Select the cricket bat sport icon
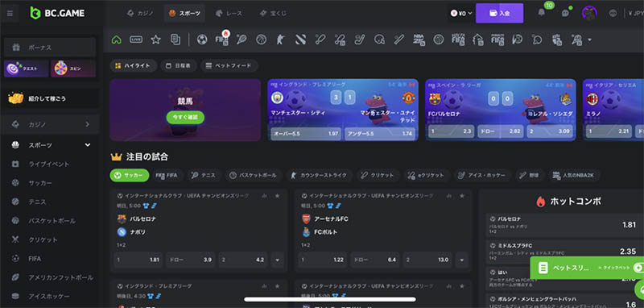This screenshot has height=308, width=644. click(320, 40)
